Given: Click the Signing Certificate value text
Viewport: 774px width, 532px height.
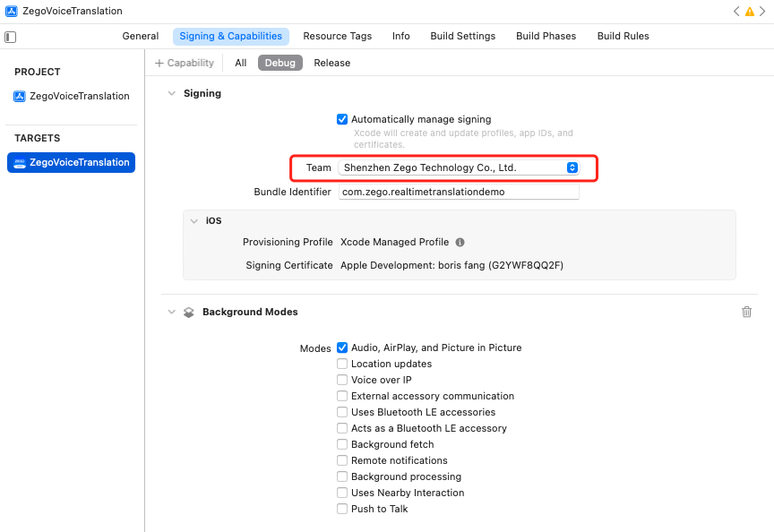Looking at the screenshot, I should (x=451, y=265).
